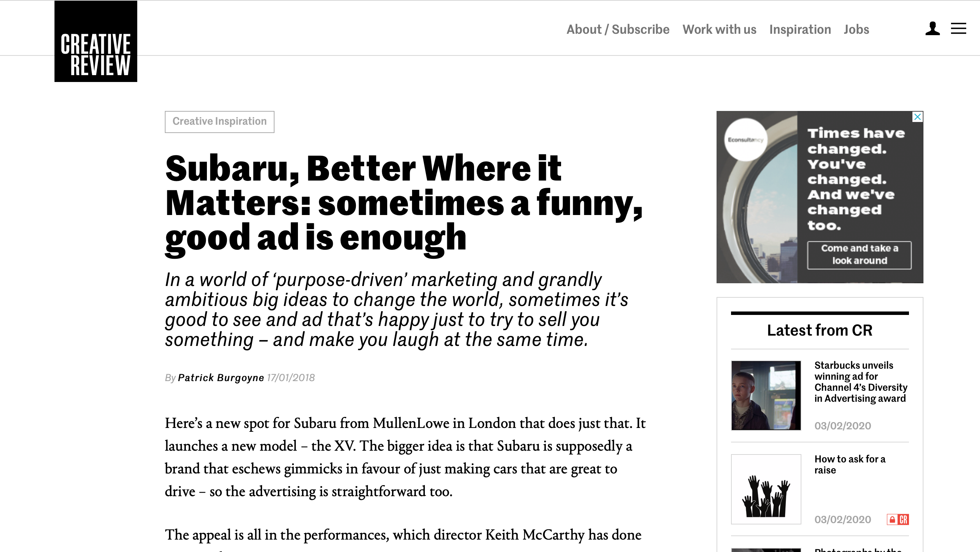The height and width of the screenshot is (552, 980).
Task: Close the Econsultancy ad
Action: pos(918,117)
